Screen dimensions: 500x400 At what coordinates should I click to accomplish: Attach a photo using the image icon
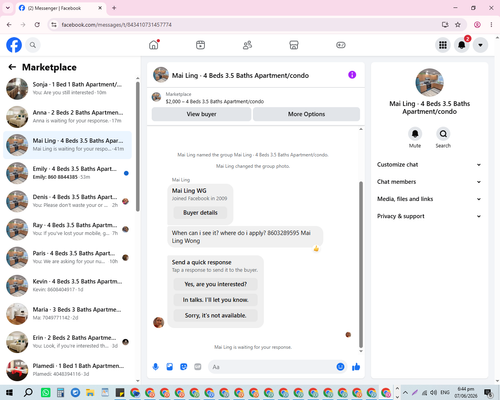pos(170,367)
